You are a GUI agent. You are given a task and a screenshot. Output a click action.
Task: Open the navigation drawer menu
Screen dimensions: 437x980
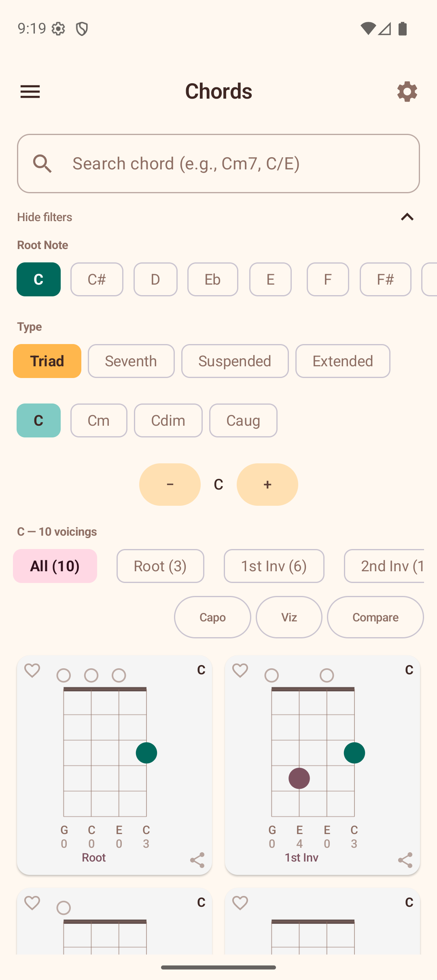click(x=30, y=91)
